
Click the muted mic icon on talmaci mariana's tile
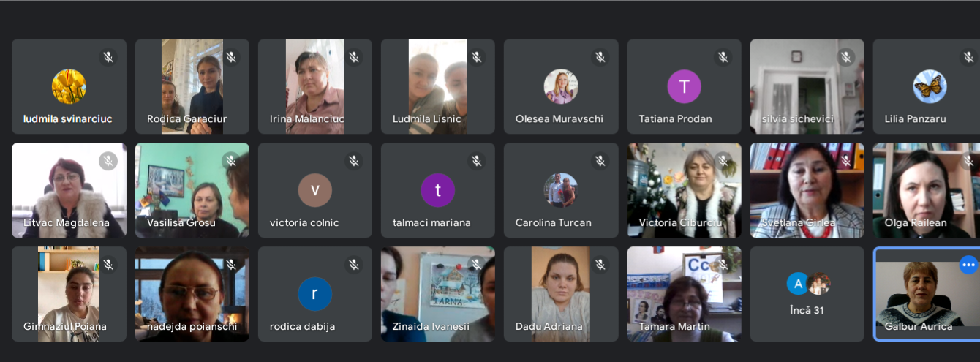(x=477, y=161)
